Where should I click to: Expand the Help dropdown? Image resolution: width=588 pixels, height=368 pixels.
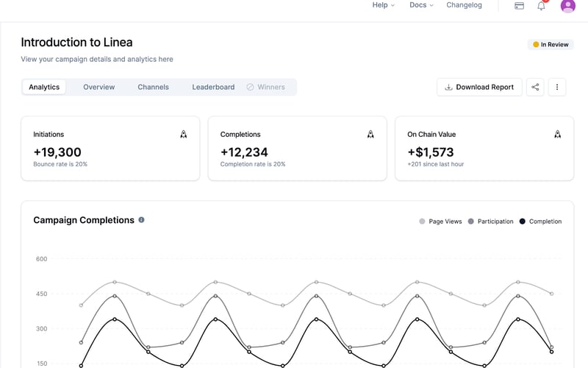tap(383, 5)
